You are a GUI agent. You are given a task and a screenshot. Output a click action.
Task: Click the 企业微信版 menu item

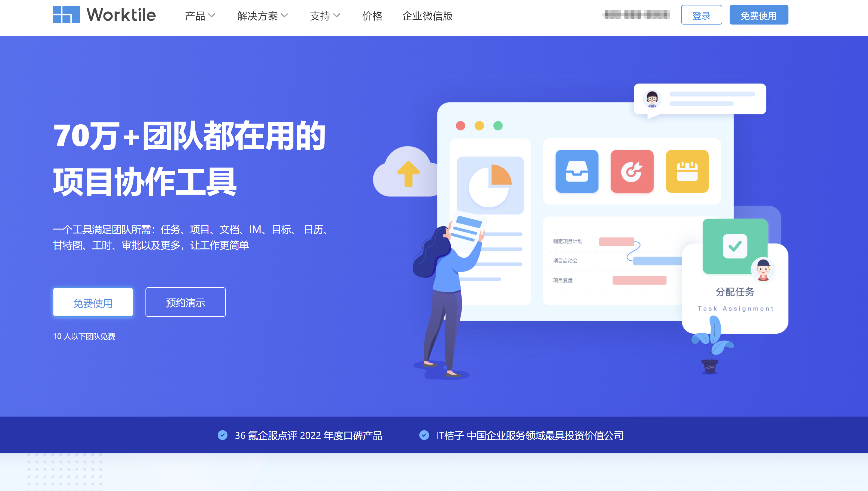(x=427, y=16)
